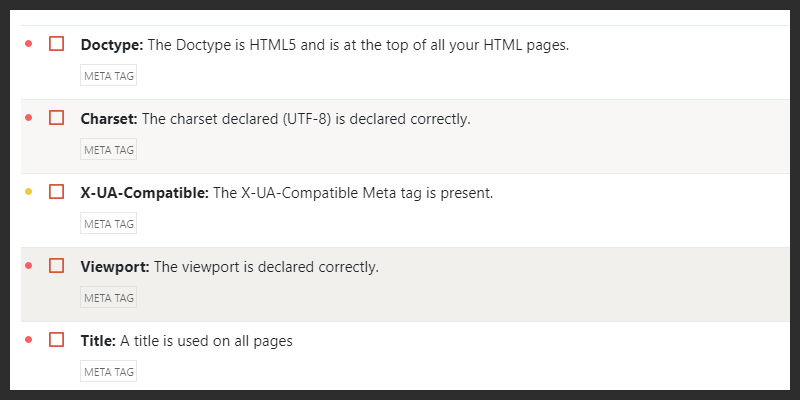Click the red priority dot beside Title
Screen dimensions: 800x400
tap(29, 340)
